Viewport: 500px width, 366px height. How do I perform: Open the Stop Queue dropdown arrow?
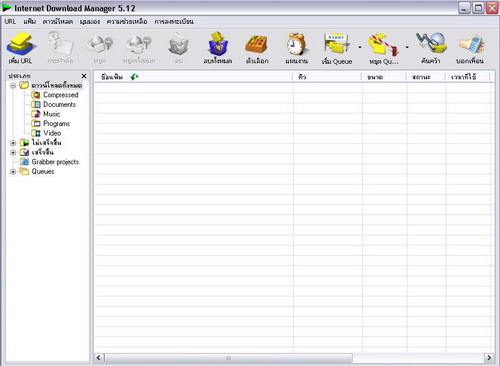coord(407,47)
